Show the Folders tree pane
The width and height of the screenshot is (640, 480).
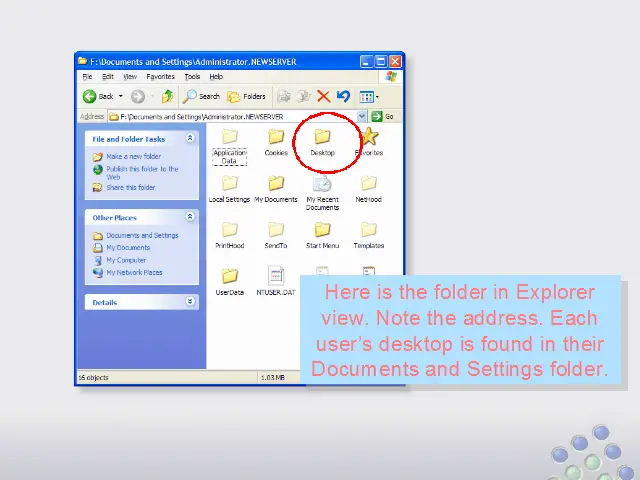click(x=247, y=96)
